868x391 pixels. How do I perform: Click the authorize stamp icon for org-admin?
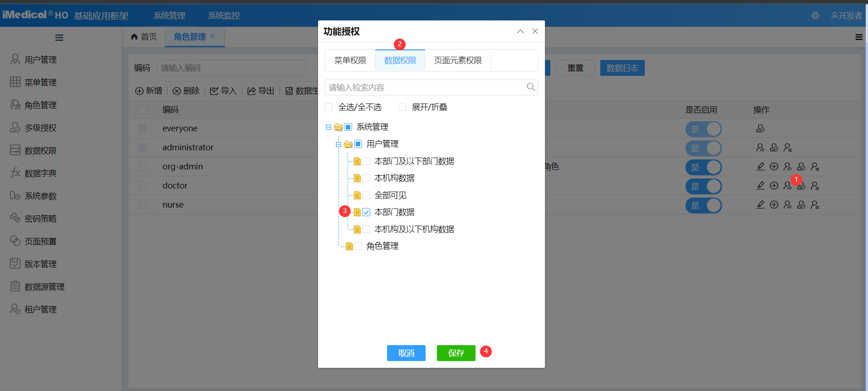point(801,167)
